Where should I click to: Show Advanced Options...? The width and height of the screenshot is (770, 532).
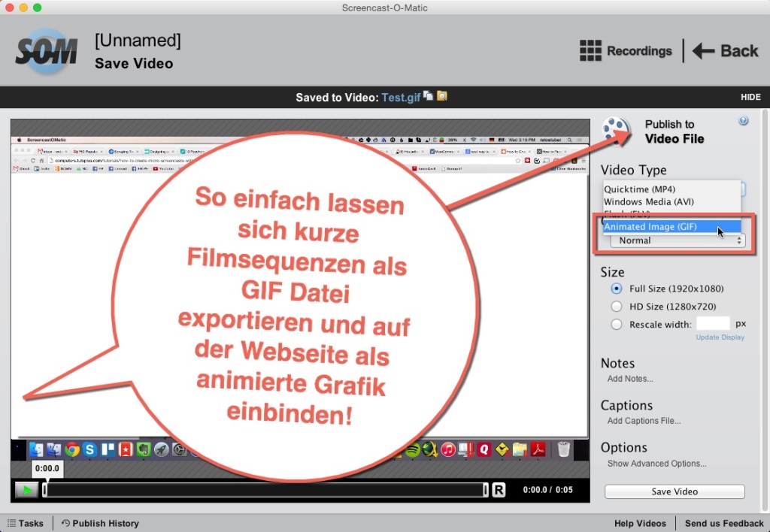656,464
